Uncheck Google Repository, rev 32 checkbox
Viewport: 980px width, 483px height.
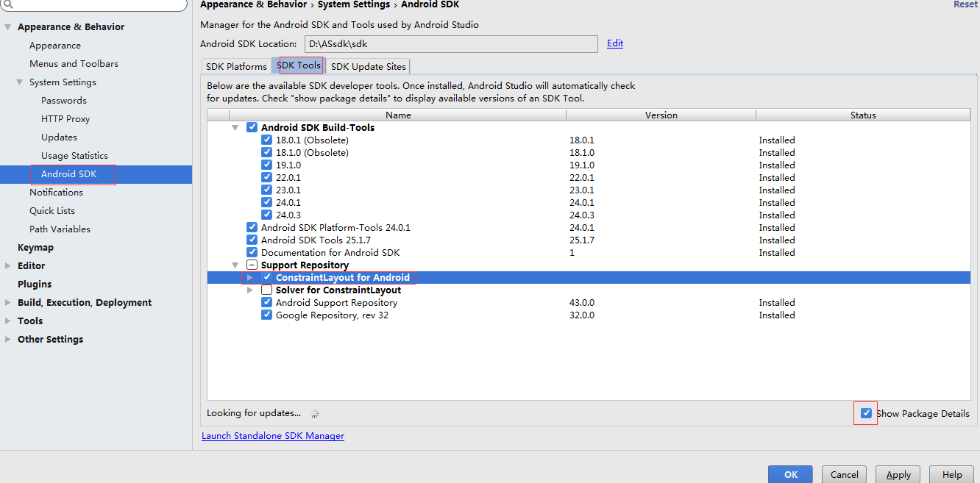266,315
